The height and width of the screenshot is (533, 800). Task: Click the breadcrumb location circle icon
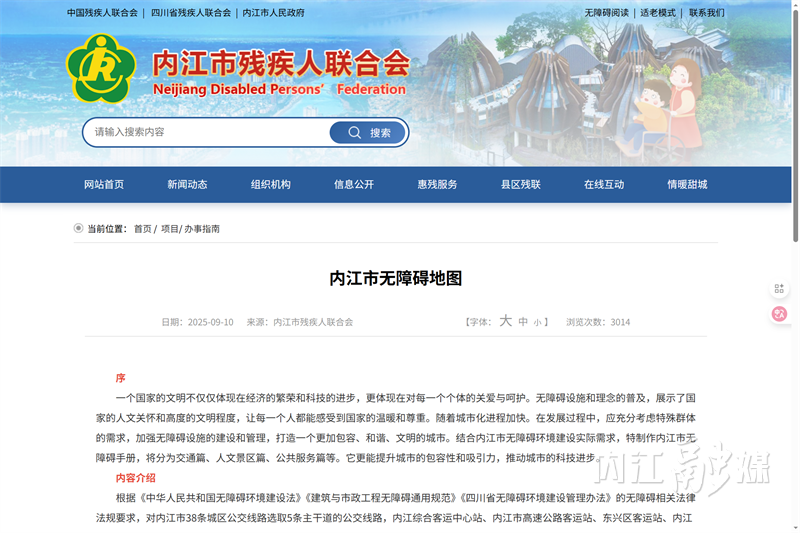tap(78, 228)
